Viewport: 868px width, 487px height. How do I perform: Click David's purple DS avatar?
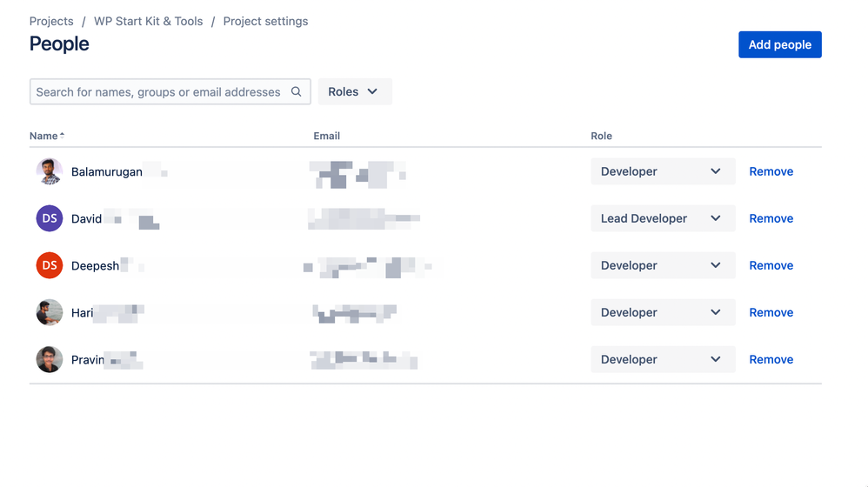50,218
